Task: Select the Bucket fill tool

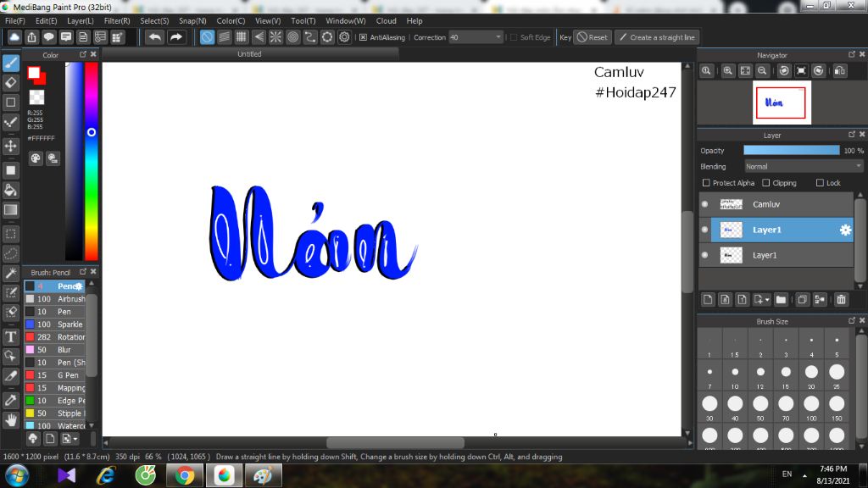Action: pos(10,191)
